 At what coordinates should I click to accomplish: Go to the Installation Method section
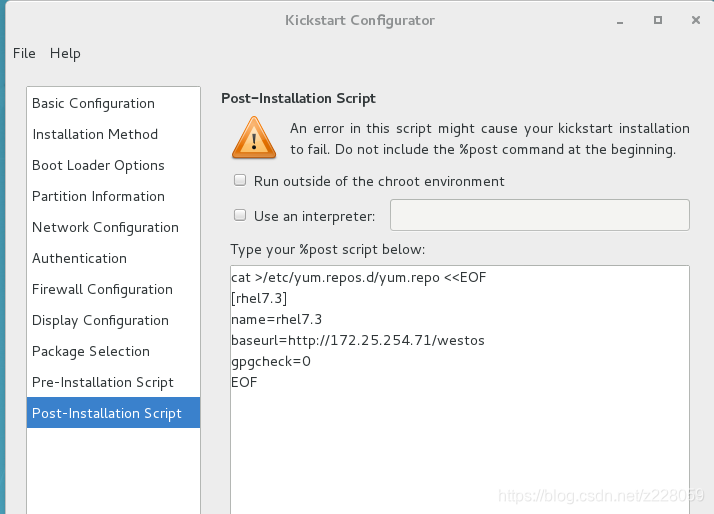pos(95,134)
